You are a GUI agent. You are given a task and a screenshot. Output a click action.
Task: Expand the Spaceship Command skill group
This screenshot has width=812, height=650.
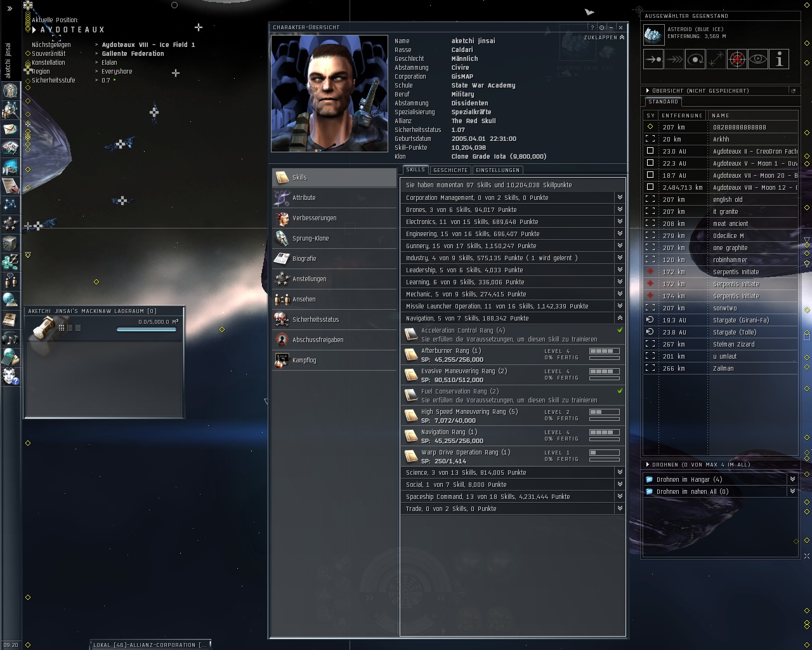620,496
